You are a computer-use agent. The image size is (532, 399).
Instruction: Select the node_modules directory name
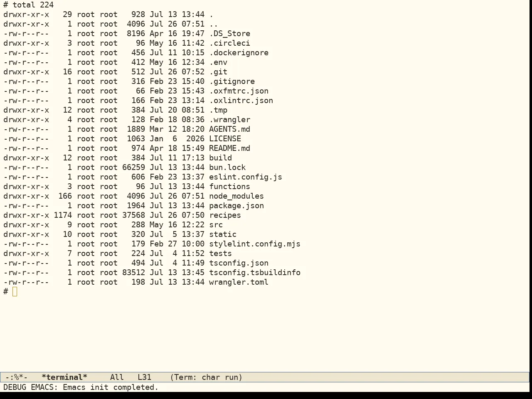(236, 196)
